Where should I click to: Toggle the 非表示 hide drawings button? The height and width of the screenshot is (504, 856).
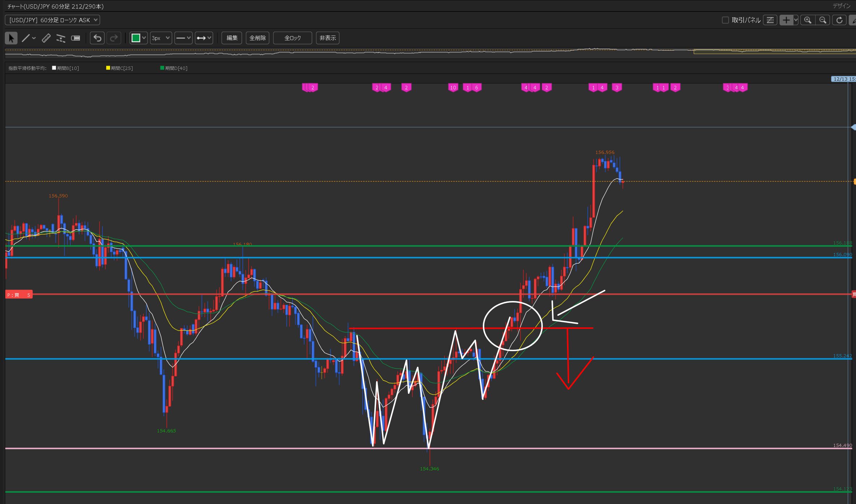[x=327, y=38]
